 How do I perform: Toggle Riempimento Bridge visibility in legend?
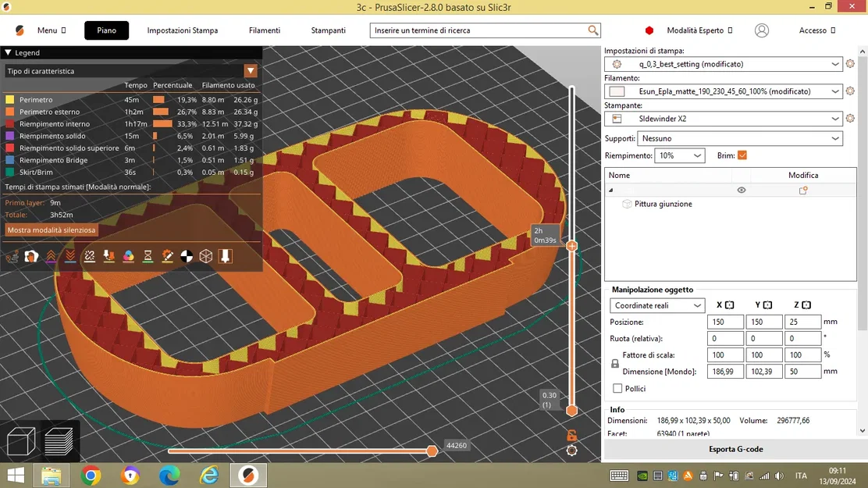click(x=10, y=160)
